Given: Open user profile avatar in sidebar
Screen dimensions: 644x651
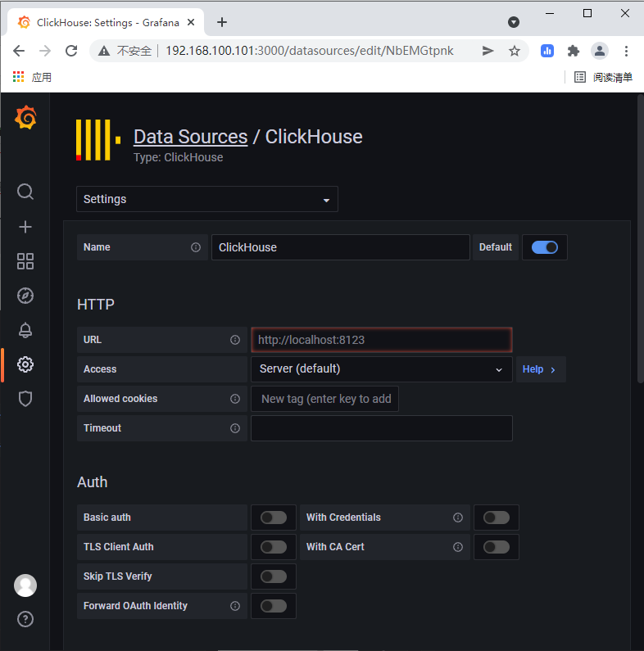Looking at the screenshot, I should tap(25, 585).
